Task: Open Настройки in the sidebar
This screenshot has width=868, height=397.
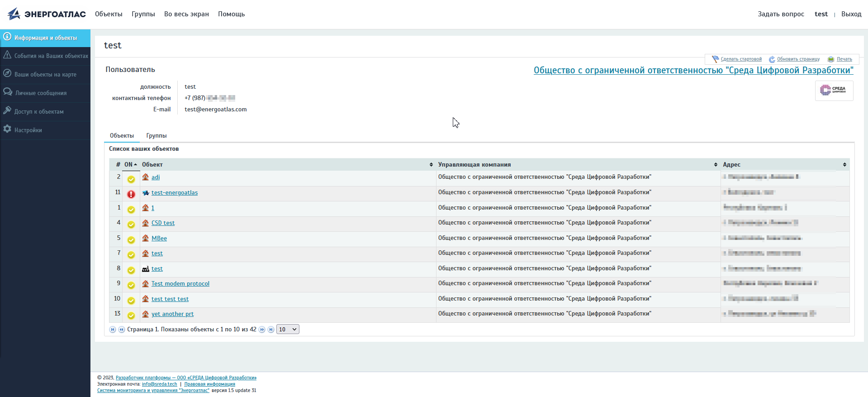Action: click(x=28, y=130)
